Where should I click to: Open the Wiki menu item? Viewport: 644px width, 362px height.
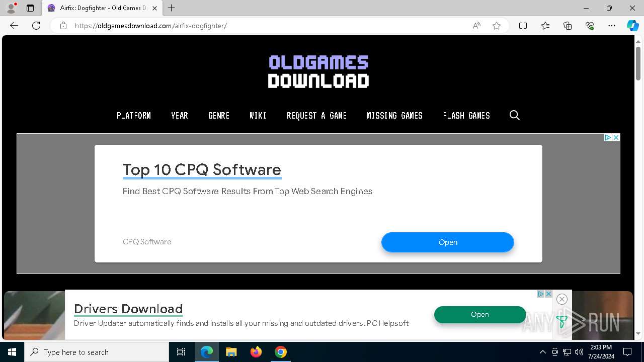click(258, 116)
